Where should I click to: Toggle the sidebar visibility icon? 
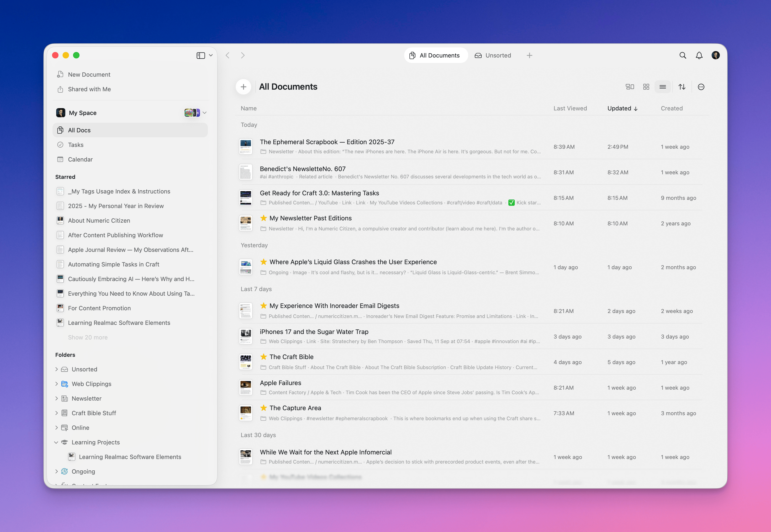tap(201, 55)
